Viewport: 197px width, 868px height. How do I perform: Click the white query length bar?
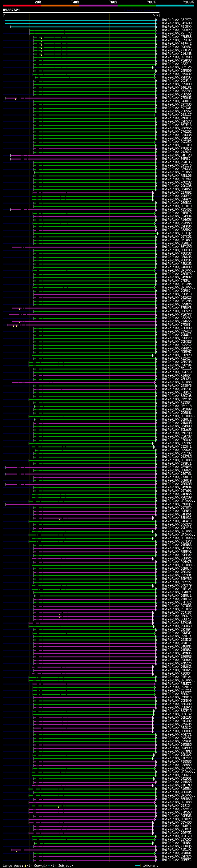(81, 13)
